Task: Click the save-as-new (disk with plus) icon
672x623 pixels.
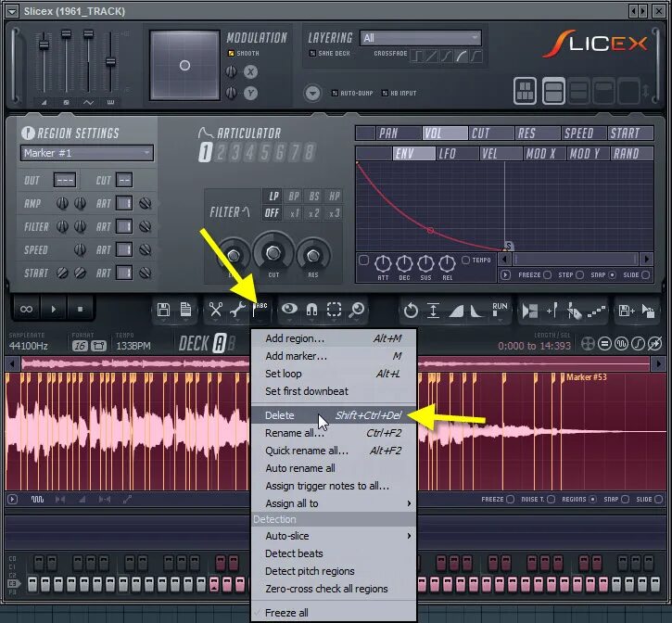Action: tap(627, 311)
